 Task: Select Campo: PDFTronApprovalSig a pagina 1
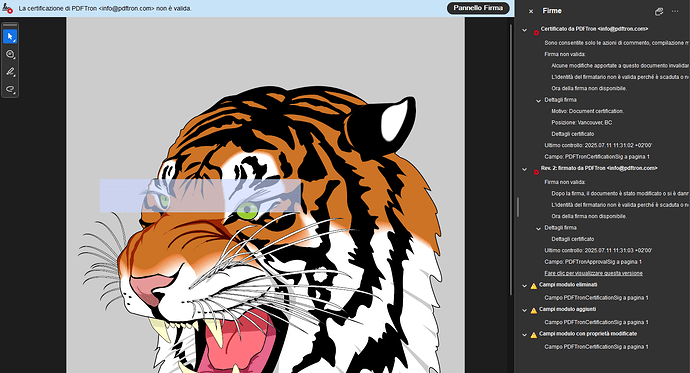pos(593,262)
